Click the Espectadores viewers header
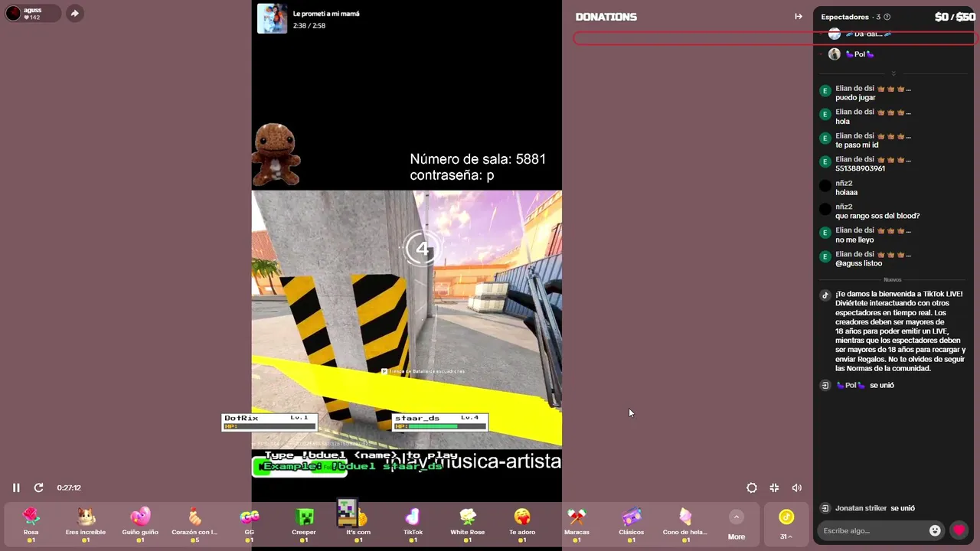This screenshot has width=980, height=551. 844,17
